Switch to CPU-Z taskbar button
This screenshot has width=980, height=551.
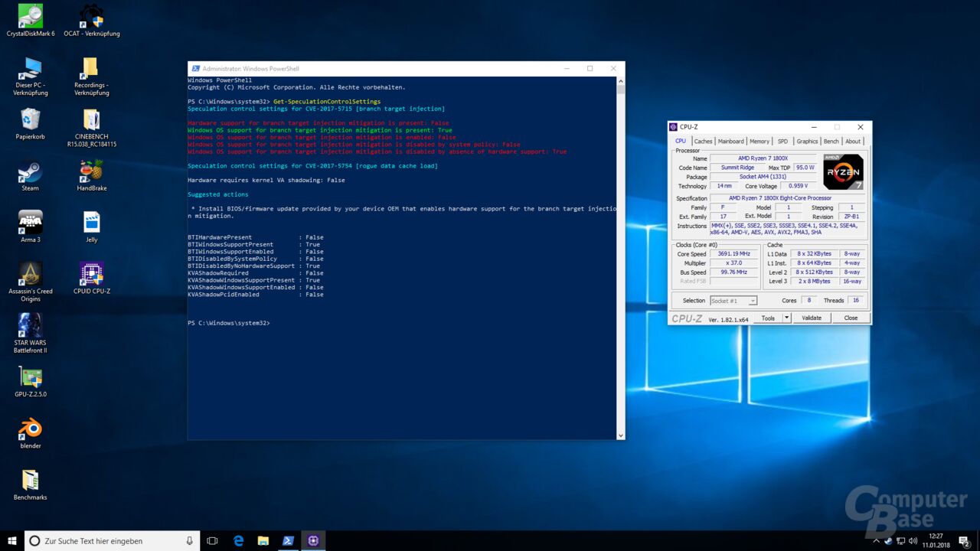[313, 541]
